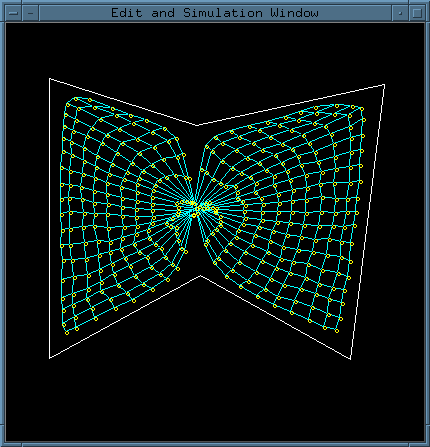Select the central converging point of the mesh

click(196, 209)
